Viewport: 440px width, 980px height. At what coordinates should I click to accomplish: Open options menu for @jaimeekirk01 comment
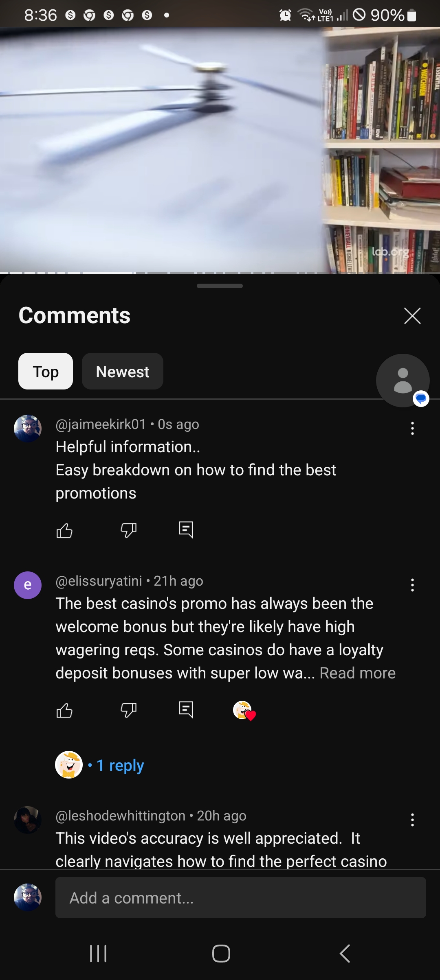tap(412, 428)
